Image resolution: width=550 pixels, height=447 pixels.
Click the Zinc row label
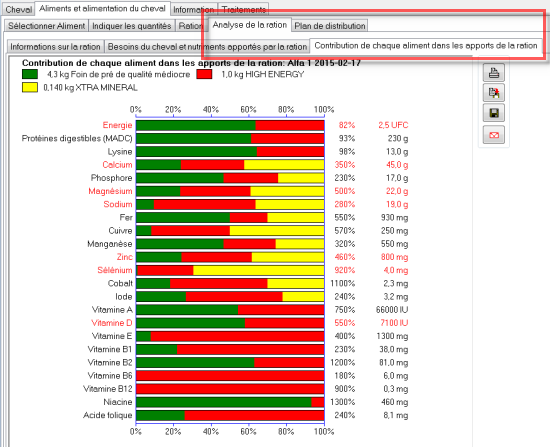(x=125, y=257)
